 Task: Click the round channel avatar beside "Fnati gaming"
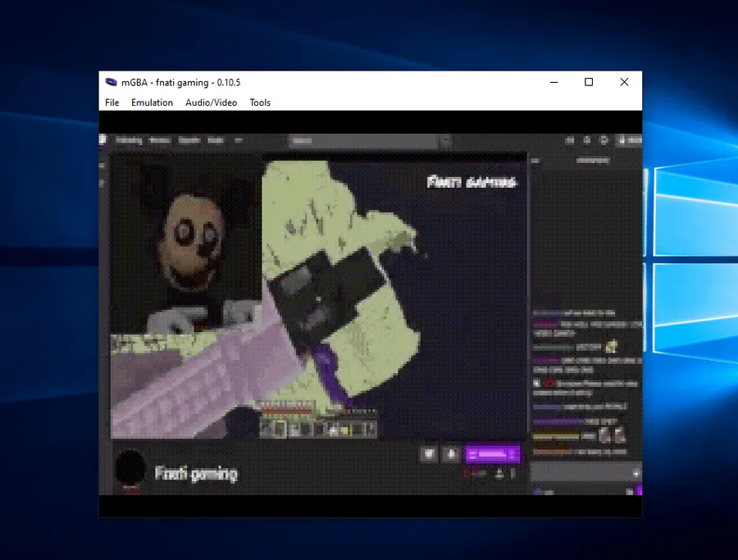click(130, 467)
